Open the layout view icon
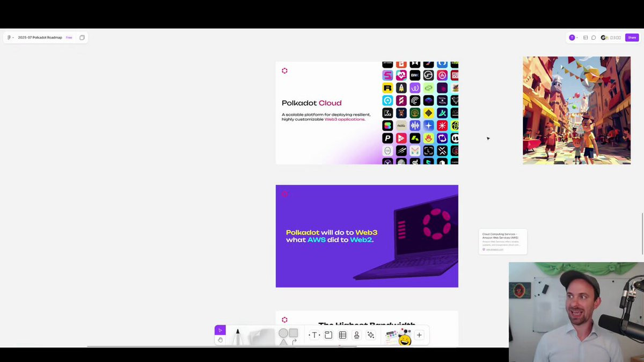644x362 pixels. (x=586, y=38)
